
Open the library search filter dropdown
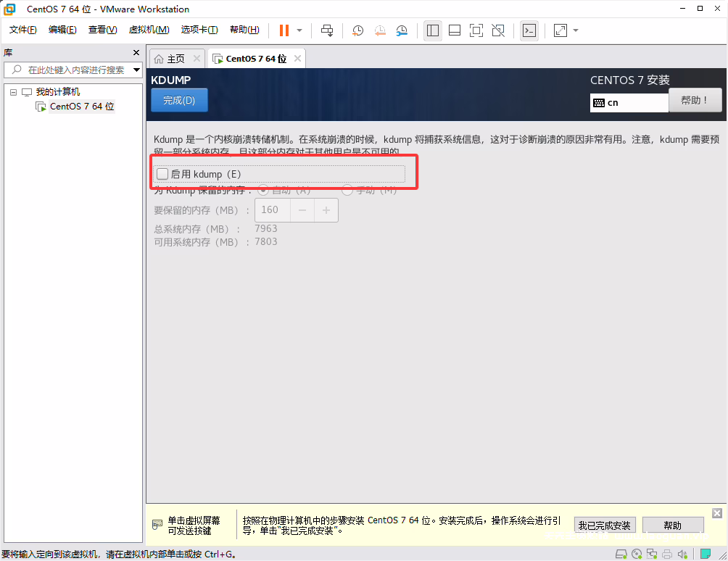pos(136,70)
